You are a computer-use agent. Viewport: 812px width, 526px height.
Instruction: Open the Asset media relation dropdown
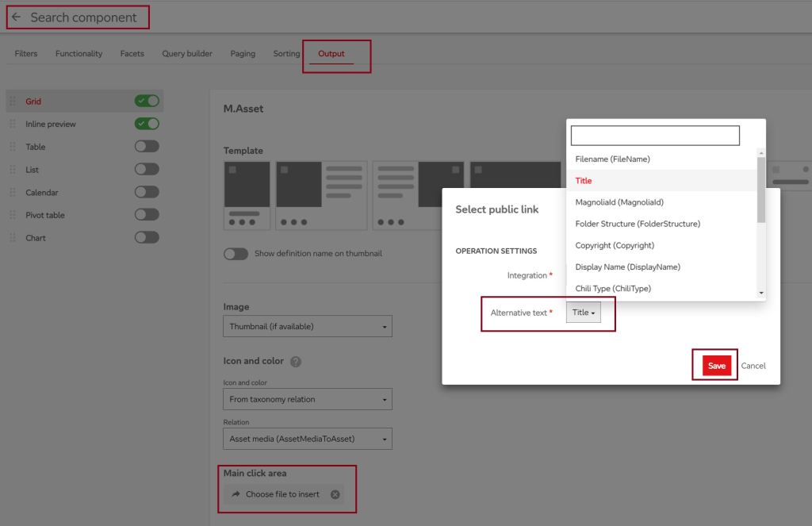pyautogui.click(x=308, y=439)
